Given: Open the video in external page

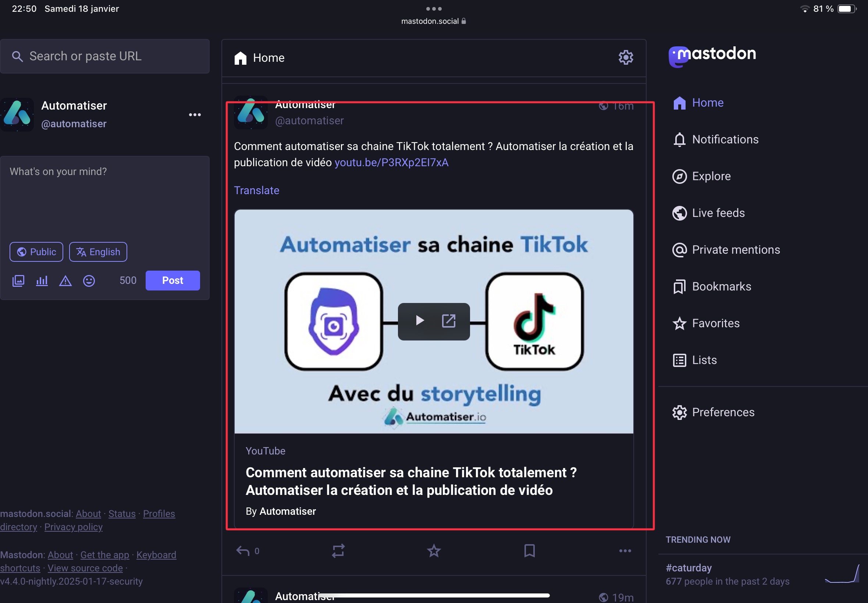Looking at the screenshot, I should pos(449,321).
